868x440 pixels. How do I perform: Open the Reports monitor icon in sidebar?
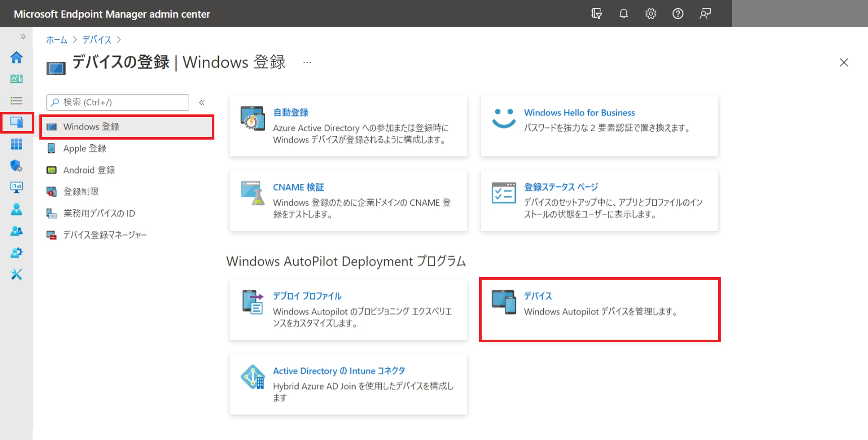click(x=16, y=187)
